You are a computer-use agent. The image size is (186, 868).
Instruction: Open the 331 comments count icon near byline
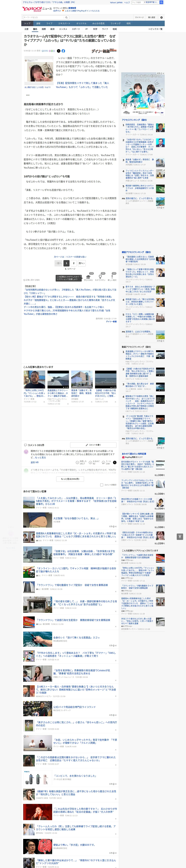tap(45, 51)
